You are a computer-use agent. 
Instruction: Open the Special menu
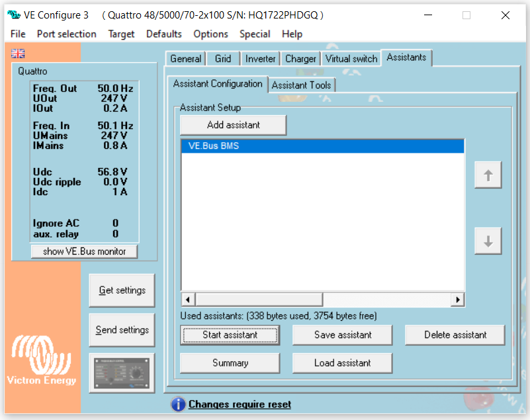point(255,34)
